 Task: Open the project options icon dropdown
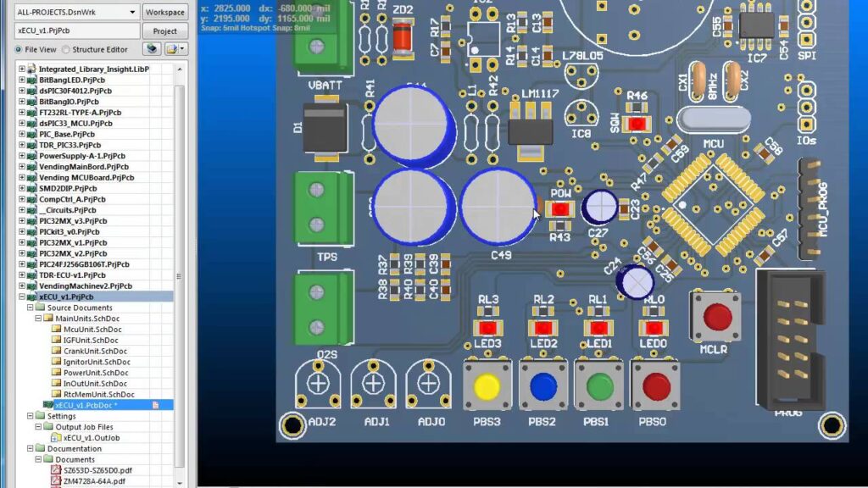(x=176, y=49)
